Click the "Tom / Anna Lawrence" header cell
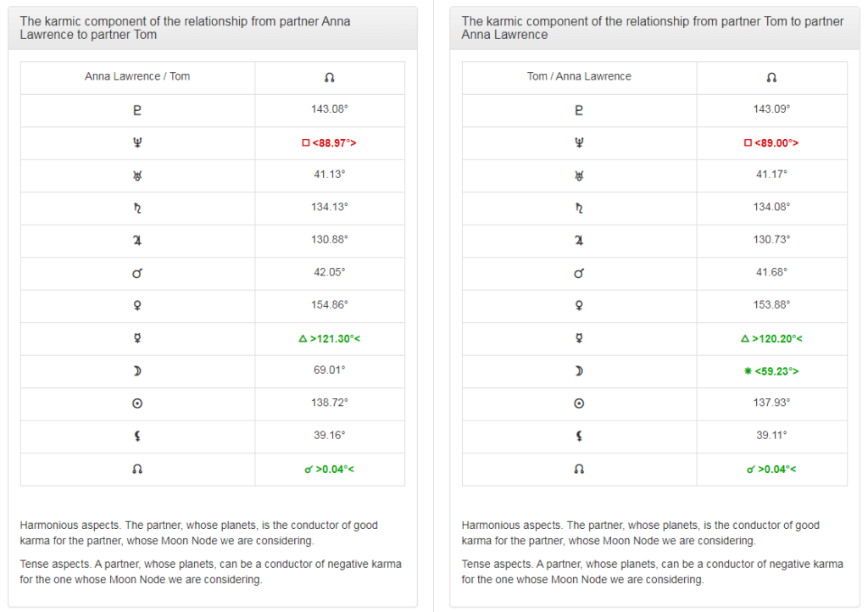This screenshot has width=868, height=612. 579,76
